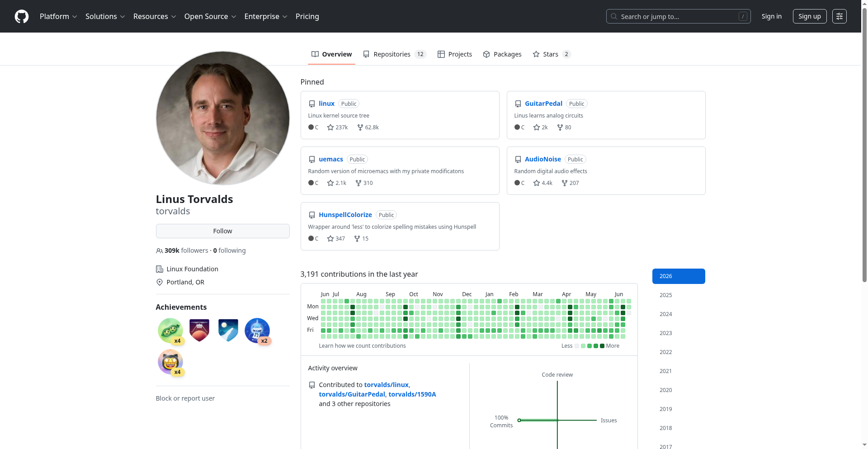Open the uemacs pinned repository
Image resolution: width=868 pixels, height=449 pixels.
331,159
